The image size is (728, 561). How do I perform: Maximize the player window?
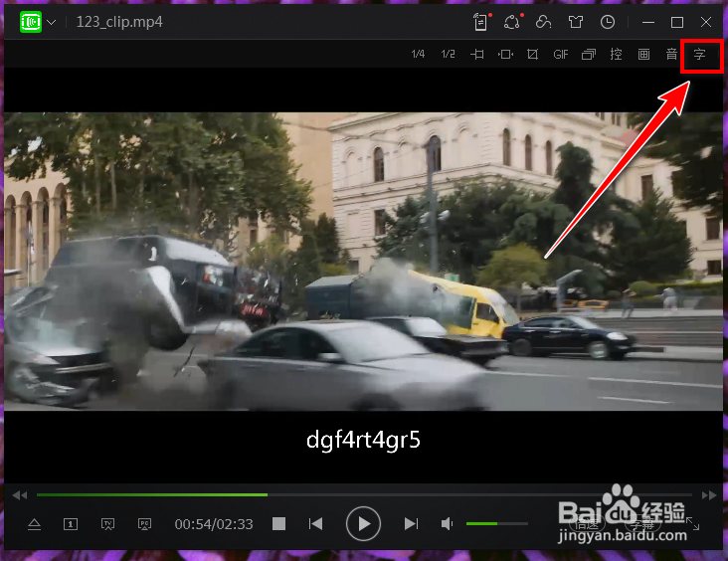[677, 22]
